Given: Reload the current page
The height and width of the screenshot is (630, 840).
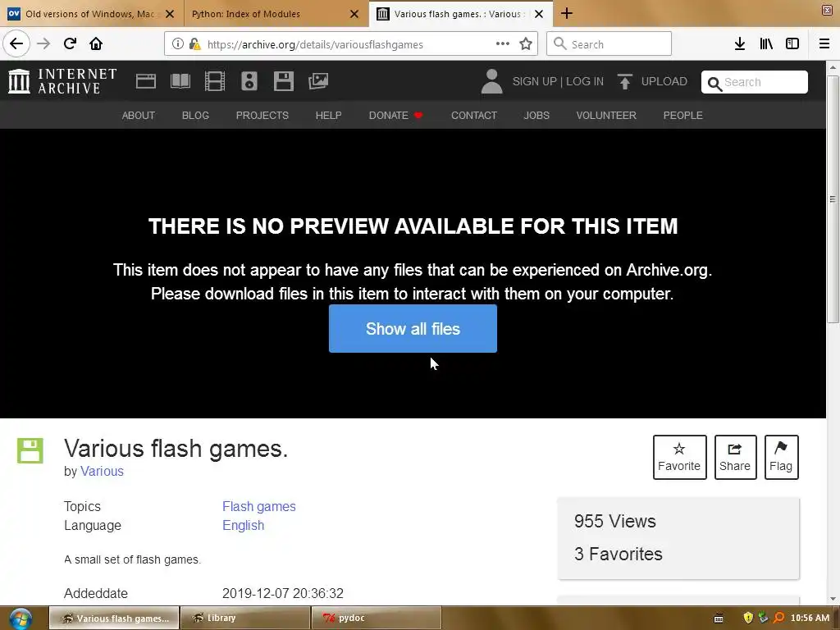Looking at the screenshot, I should coord(71,43).
